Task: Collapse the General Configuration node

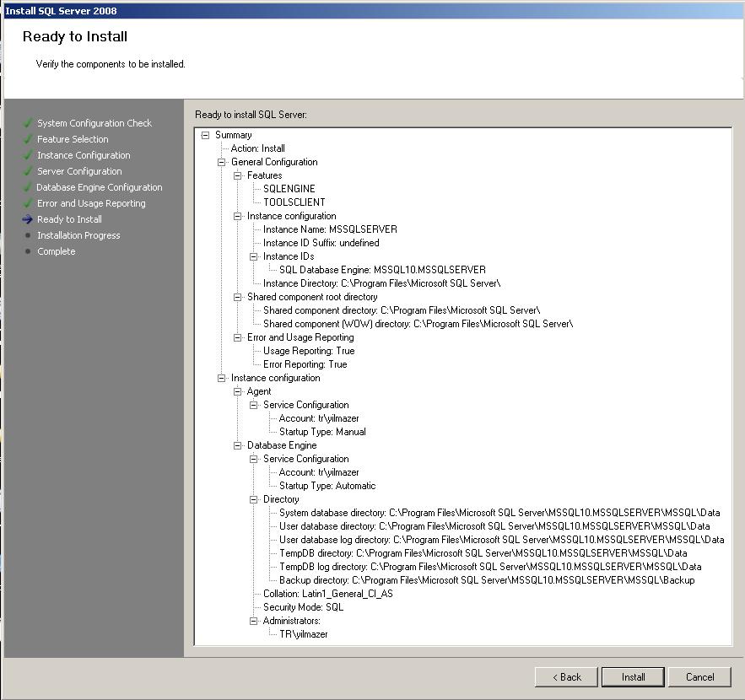Action: pyautogui.click(x=221, y=163)
